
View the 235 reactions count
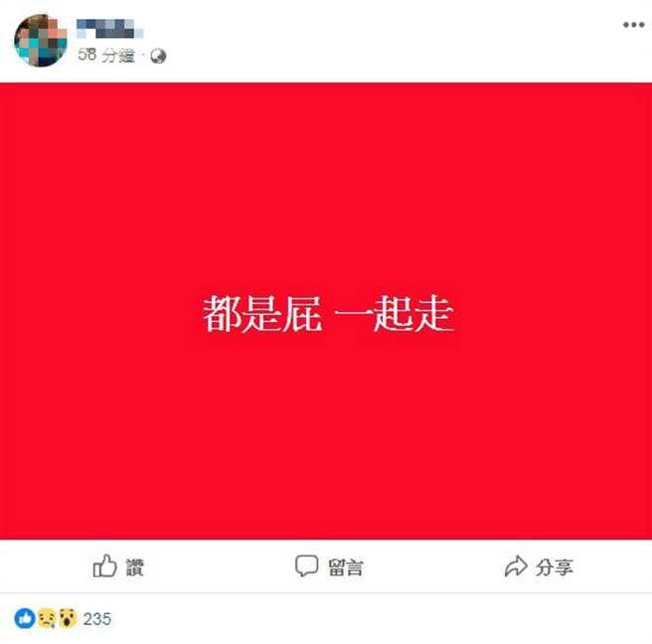(x=96, y=619)
